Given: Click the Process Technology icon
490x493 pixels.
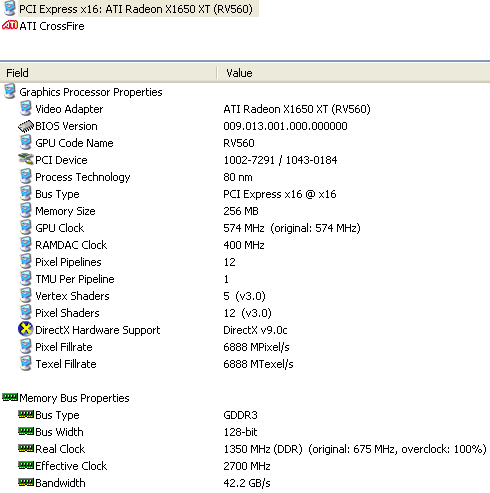Looking at the screenshot, I should coord(26,176).
